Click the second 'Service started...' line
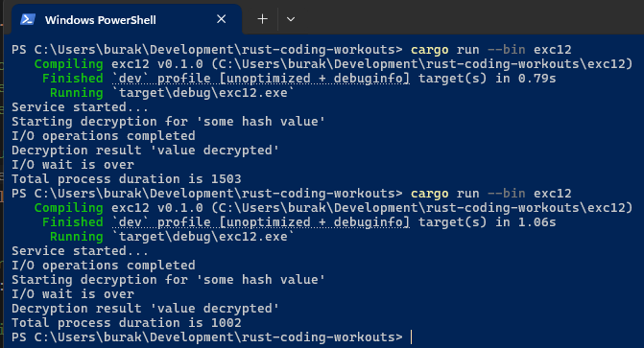Viewport: 644px width, 348px height. click(80, 251)
